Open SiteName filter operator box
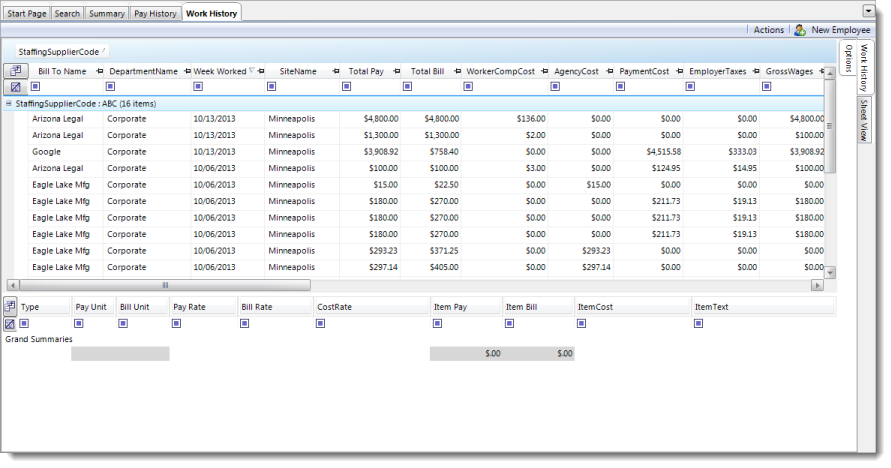Viewport: 891px width, 468px height. 272,86
